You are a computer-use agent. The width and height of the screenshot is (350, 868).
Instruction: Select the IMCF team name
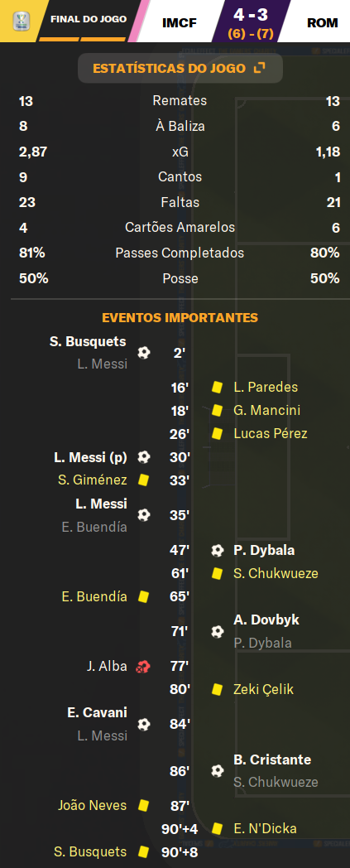point(180,22)
